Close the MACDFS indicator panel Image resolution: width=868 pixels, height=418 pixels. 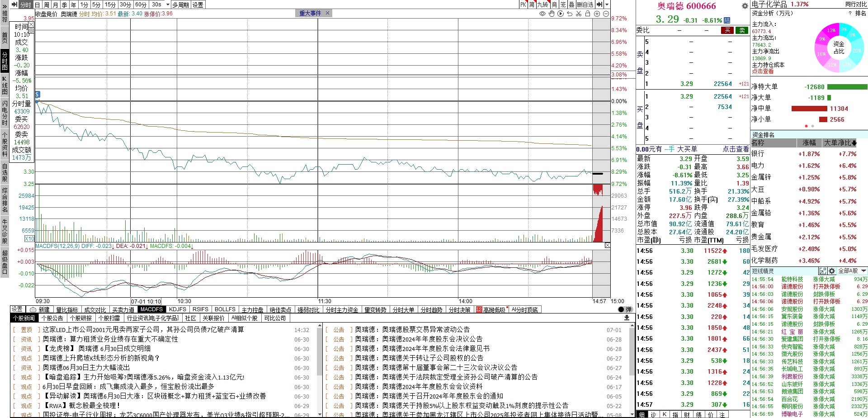tap(607, 245)
